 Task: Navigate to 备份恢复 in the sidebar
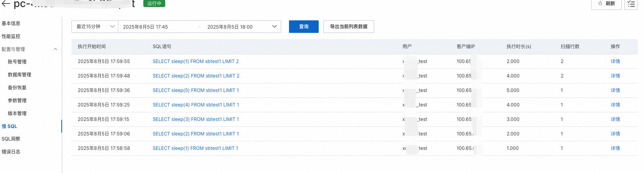tap(17, 88)
